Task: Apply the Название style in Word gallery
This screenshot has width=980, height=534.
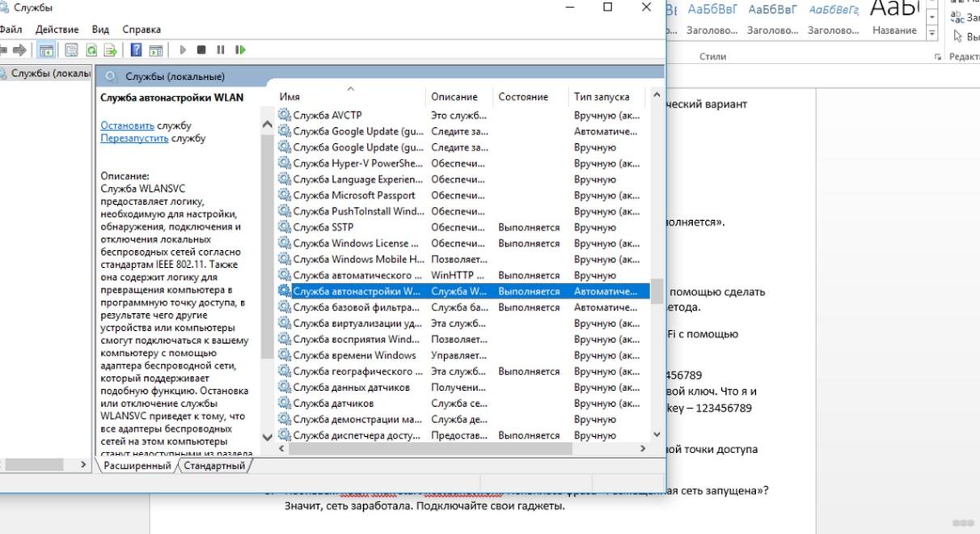Action: tap(894, 19)
